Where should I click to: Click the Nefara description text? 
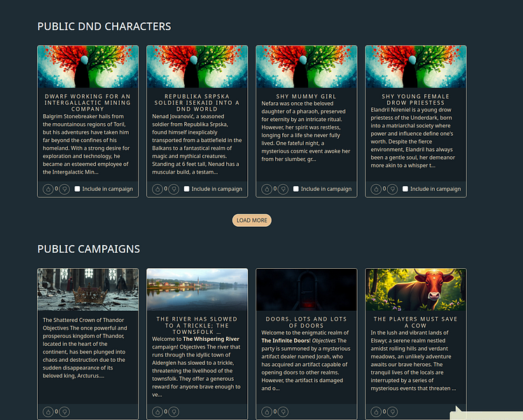pos(305,132)
